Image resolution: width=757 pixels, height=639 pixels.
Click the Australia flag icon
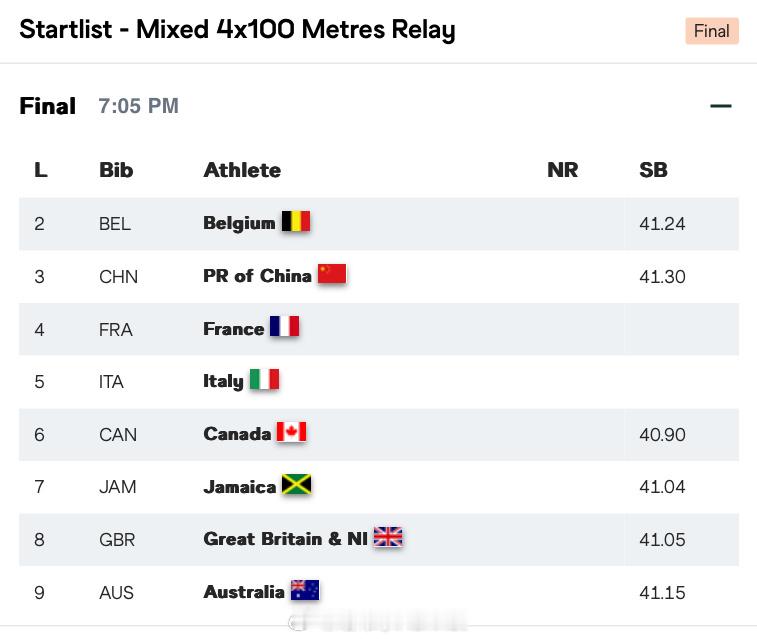point(305,590)
